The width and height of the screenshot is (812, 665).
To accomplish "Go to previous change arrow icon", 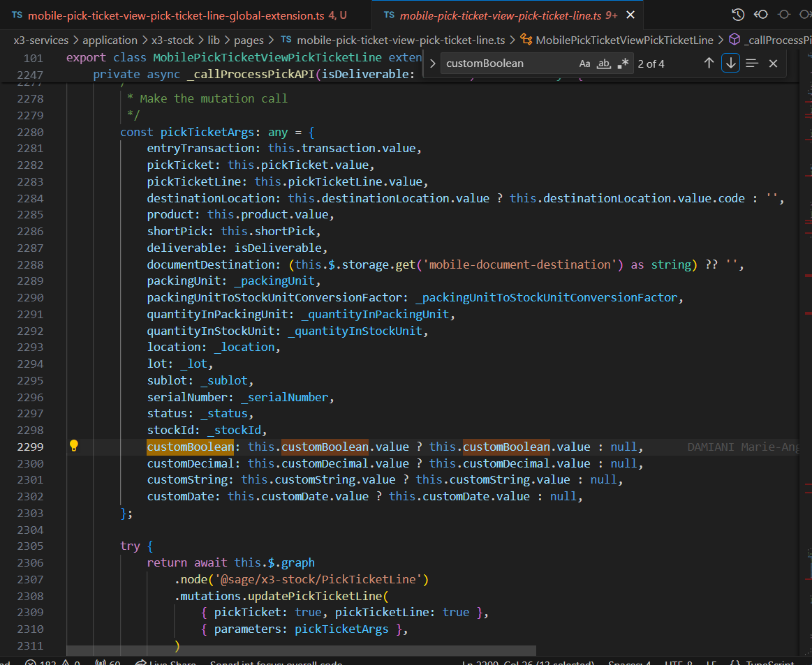I will coord(761,15).
